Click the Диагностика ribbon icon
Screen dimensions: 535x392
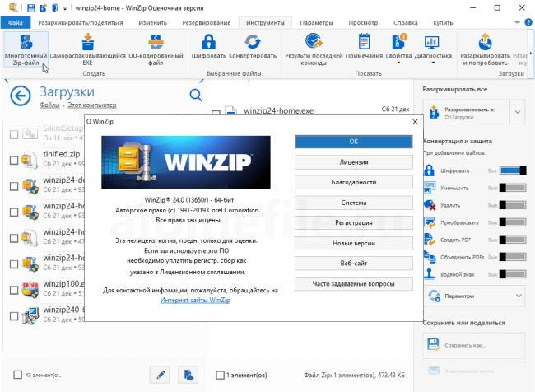click(432, 42)
